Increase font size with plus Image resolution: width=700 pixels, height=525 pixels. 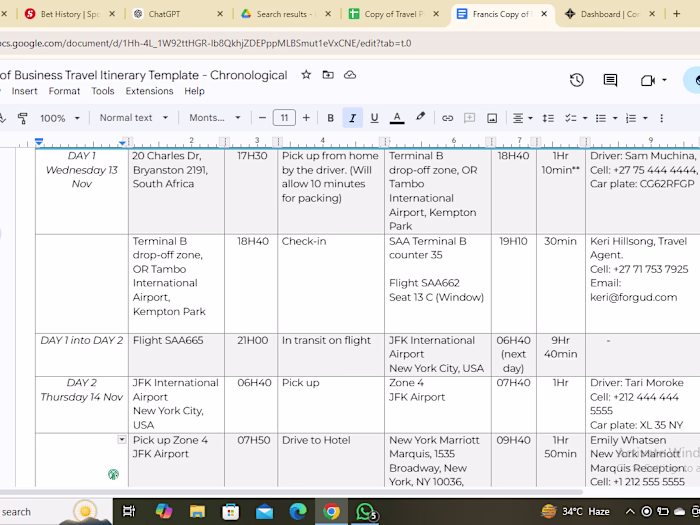306,118
